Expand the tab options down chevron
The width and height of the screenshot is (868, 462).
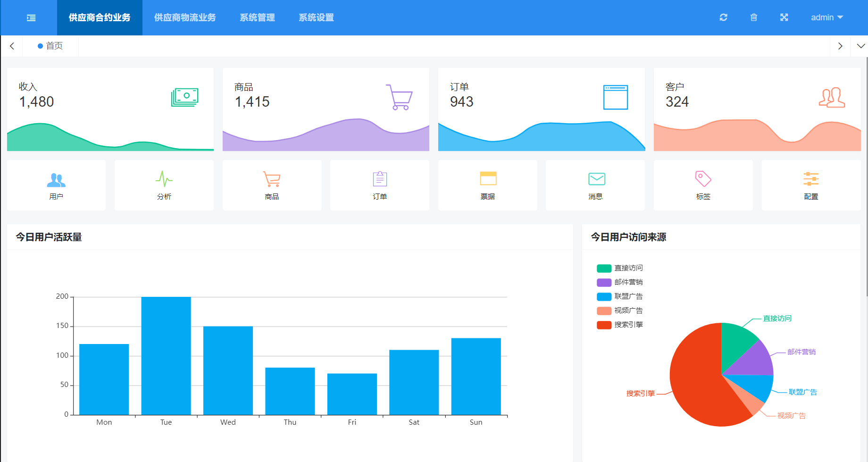click(860, 46)
